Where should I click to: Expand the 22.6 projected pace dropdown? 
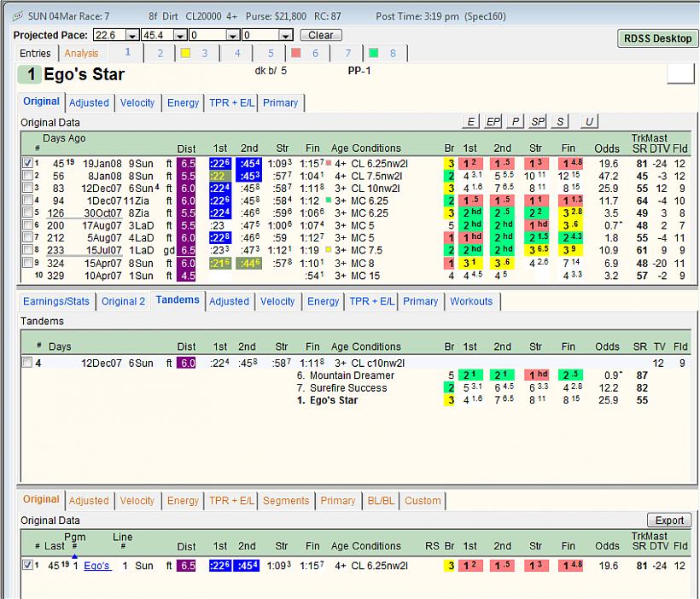[132, 35]
